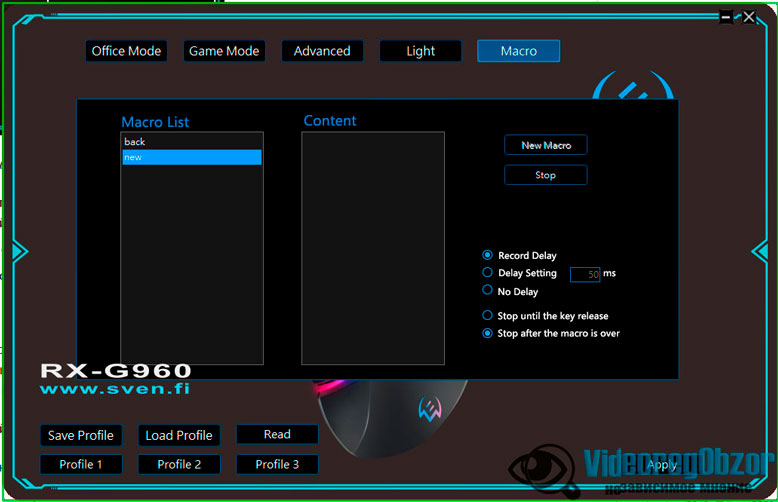778x502 pixels.
Task: Choose Stop until the key release
Action: coord(487,315)
